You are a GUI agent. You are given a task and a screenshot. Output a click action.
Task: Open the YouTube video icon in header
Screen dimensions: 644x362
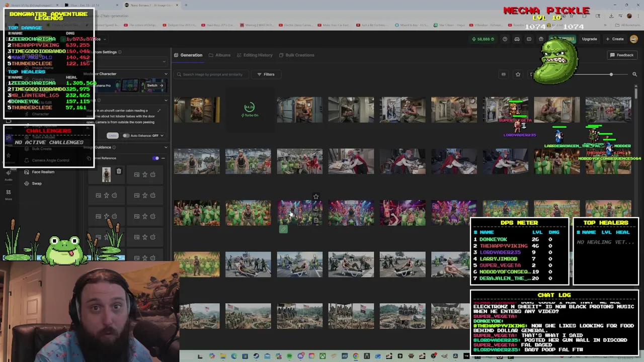tap(529, 39)
